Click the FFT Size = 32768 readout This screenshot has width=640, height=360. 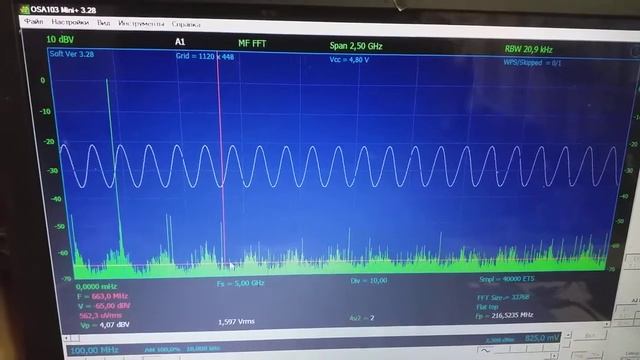click(x=503, y=297)
